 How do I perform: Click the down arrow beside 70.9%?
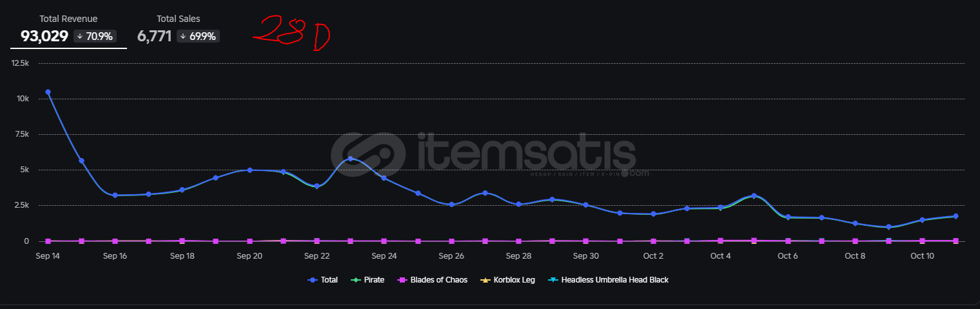click(80, 37)
